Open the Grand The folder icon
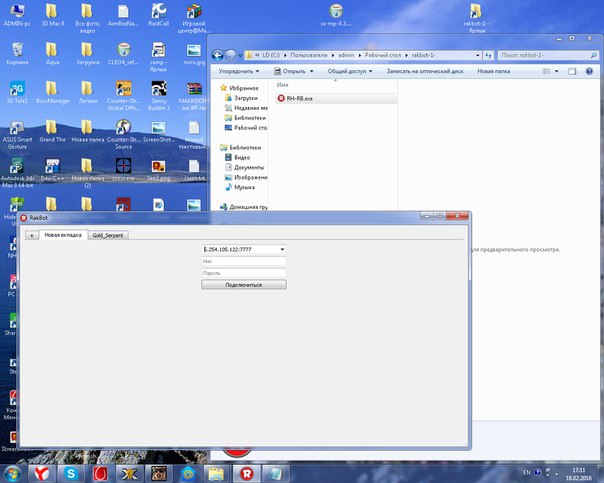The width and height of the screenshot is (604, 483). (x=52, y=131)
